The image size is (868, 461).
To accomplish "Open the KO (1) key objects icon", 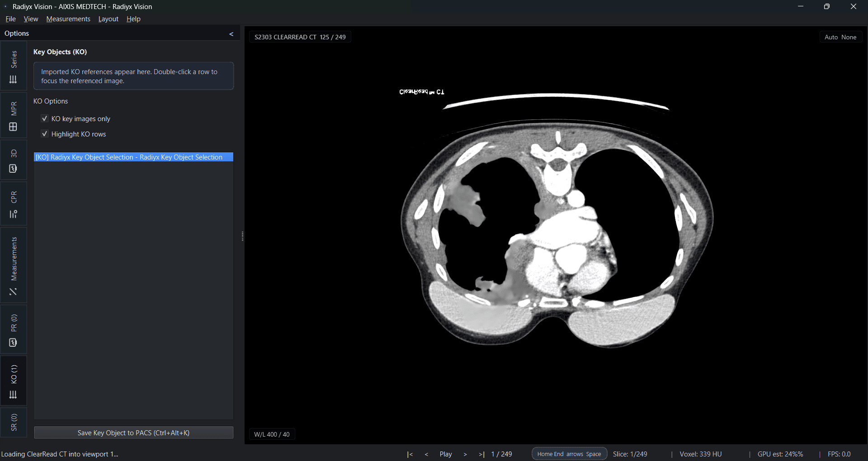I will tap(13, 395).
